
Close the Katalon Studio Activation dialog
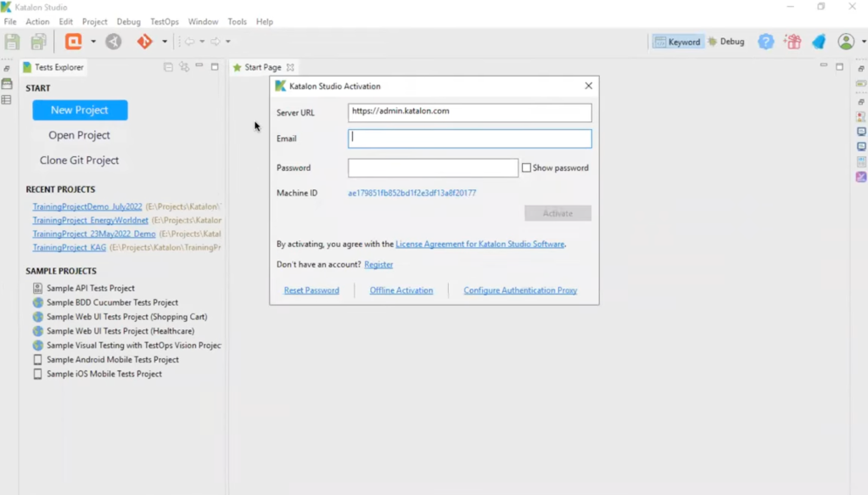pyautogui.click(x=589, y=86)
